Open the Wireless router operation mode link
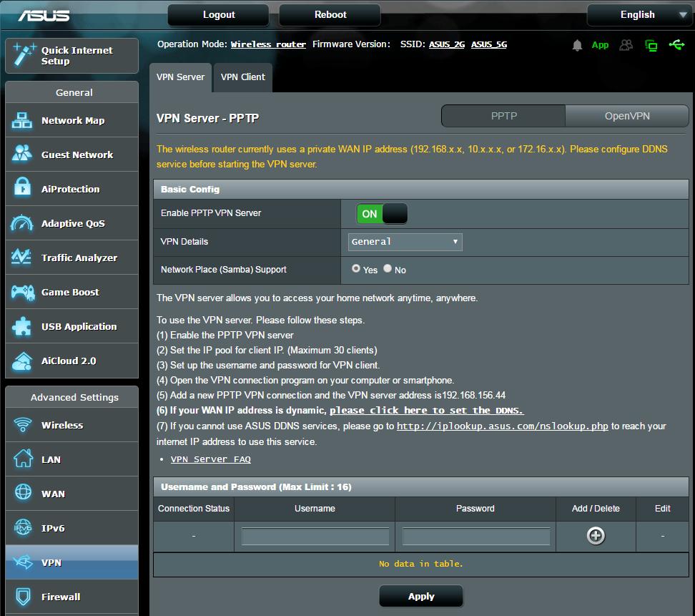 [268, 44]
